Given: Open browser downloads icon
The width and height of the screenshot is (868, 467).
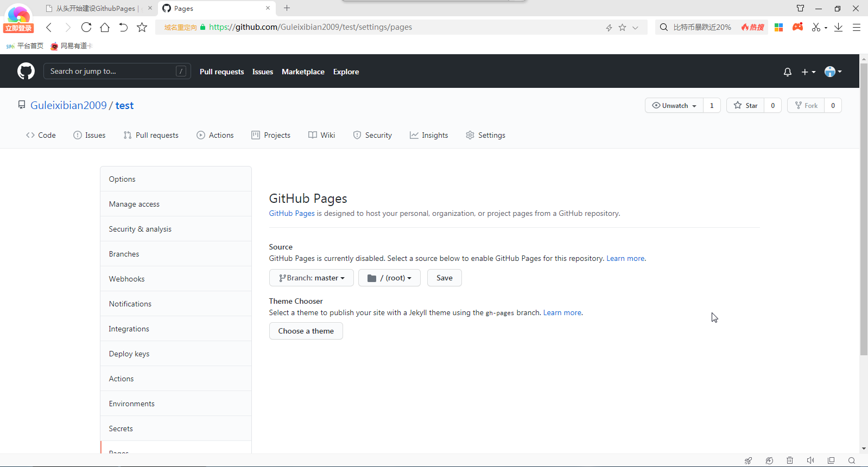Looking at the screenshot, I should pyautogui.click(x=838, y=27).
